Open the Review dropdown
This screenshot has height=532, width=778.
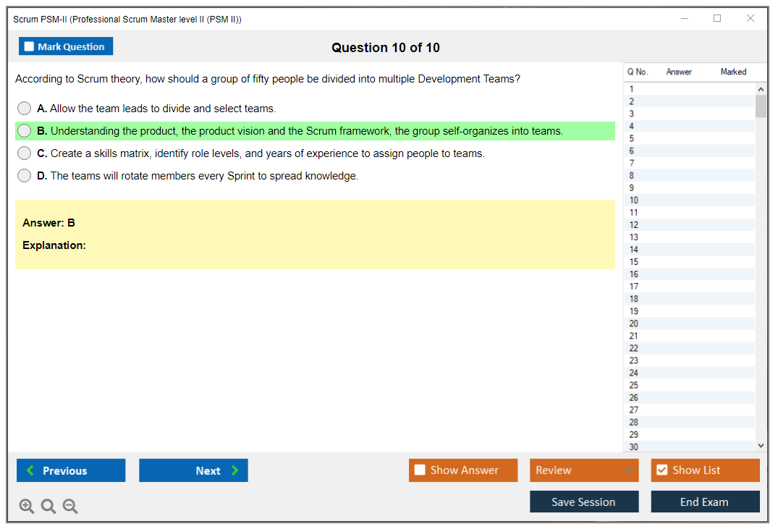584,470
